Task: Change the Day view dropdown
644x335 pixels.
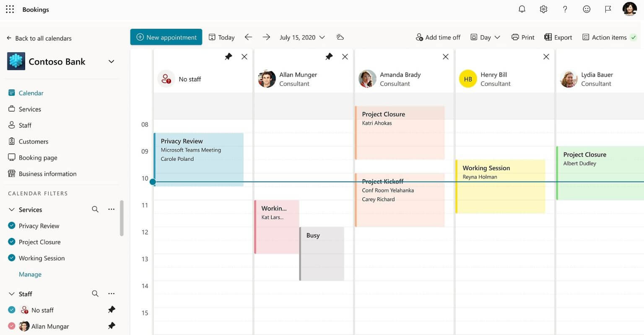Action: coord(485,37)
